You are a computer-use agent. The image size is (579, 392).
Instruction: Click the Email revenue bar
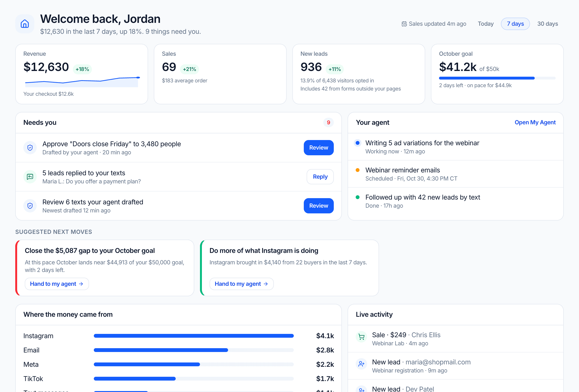194,350
